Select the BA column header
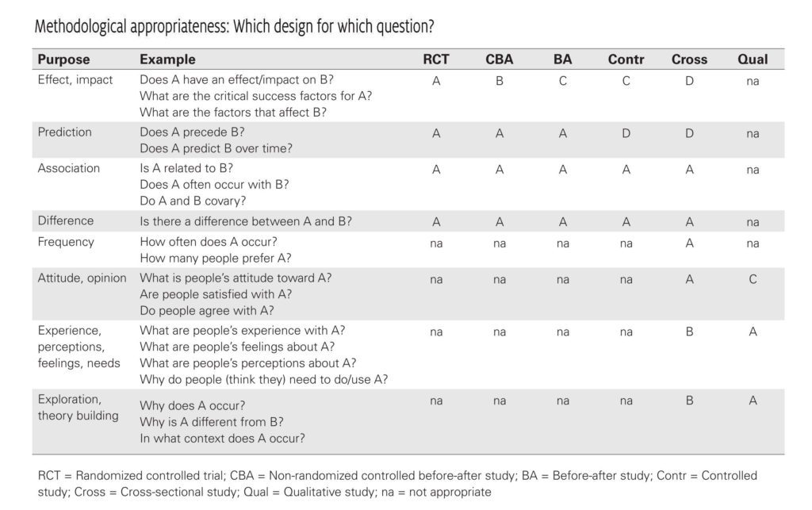Image resolution: width=812 pixels, height=510 pixels. (563, 59)
